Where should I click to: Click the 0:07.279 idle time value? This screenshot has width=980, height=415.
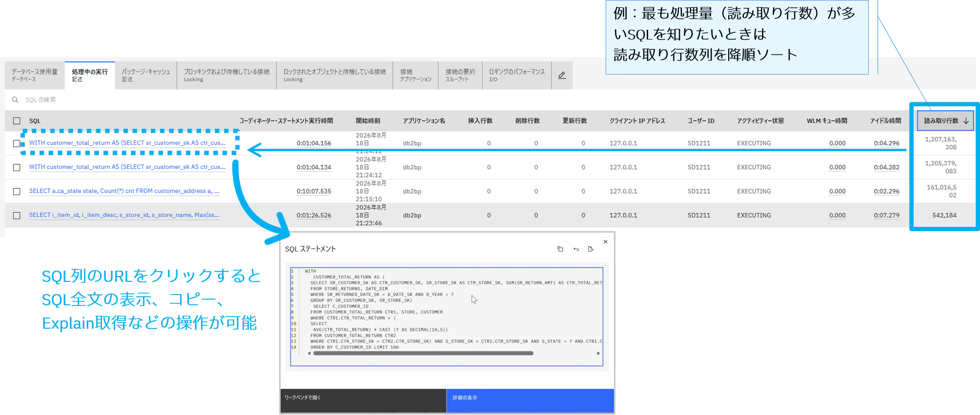click(886, 215)
